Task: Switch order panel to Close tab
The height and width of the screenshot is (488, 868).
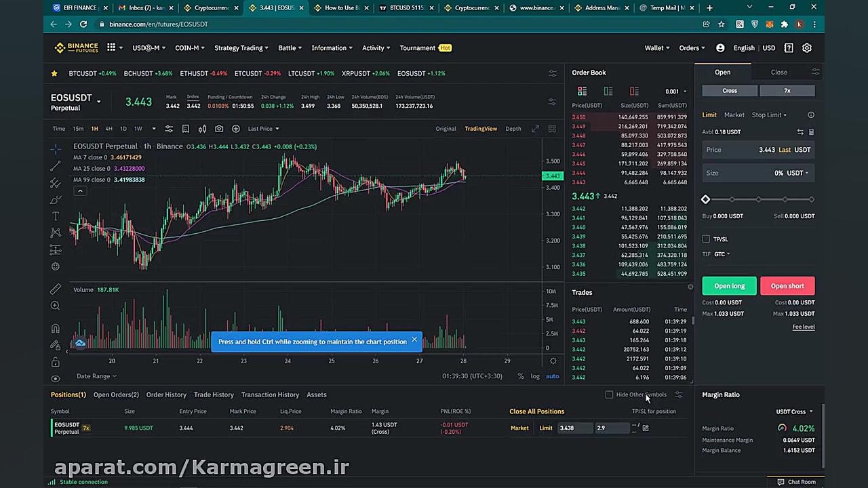Action: click(778, 72)
